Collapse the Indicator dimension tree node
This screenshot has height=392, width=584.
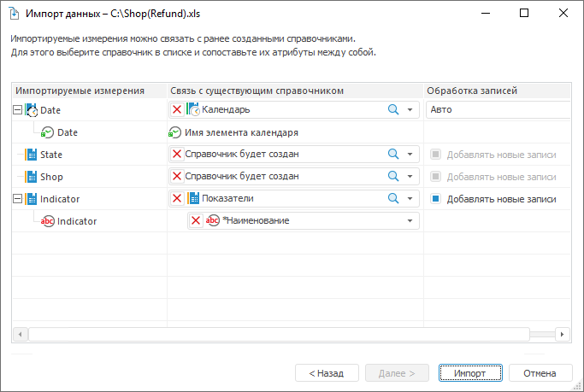click(x=18, y=199)
